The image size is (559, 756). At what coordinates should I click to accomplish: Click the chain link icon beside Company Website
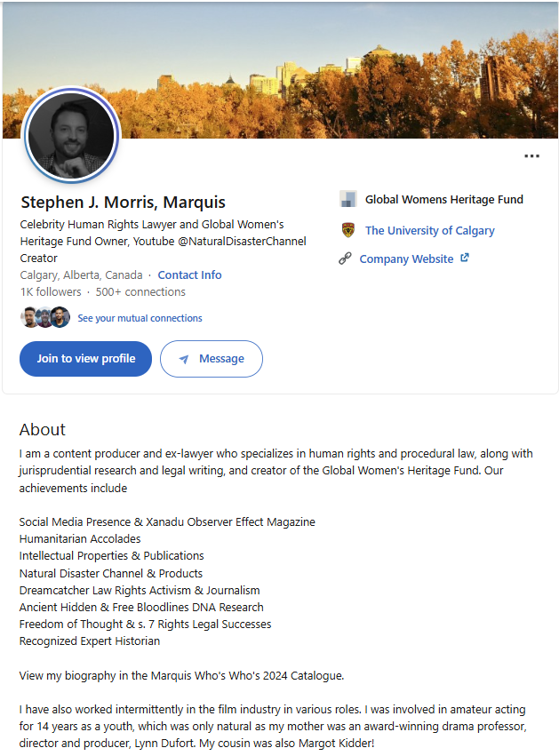tap(346, 259)
